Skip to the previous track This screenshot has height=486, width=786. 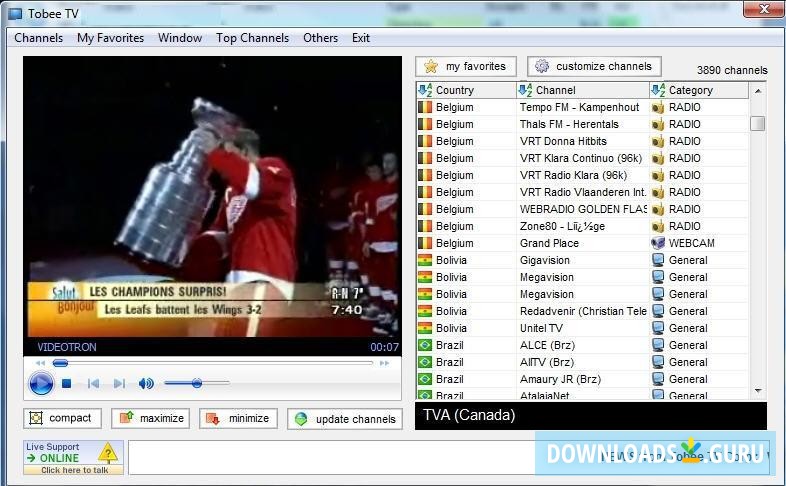[93, 384]
